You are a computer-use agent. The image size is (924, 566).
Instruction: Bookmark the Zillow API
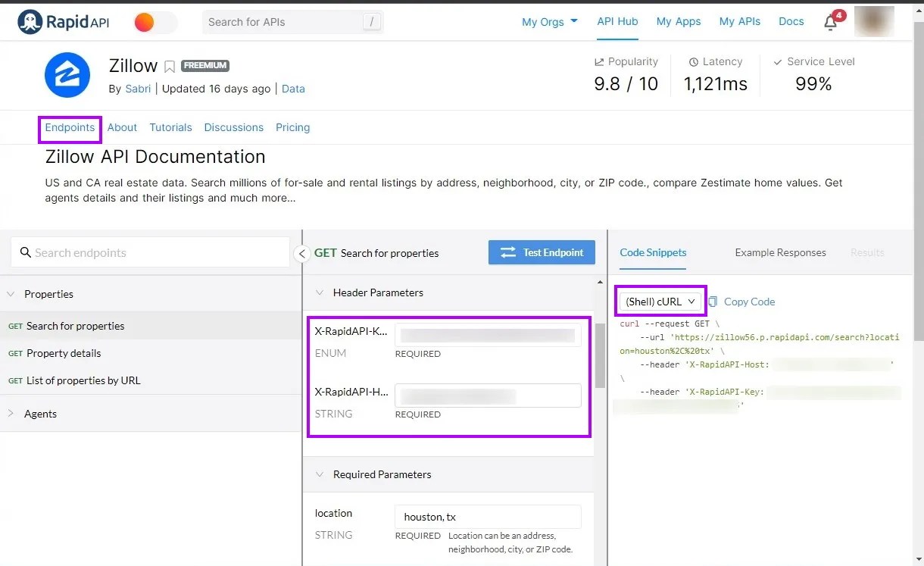coord(169,66)
